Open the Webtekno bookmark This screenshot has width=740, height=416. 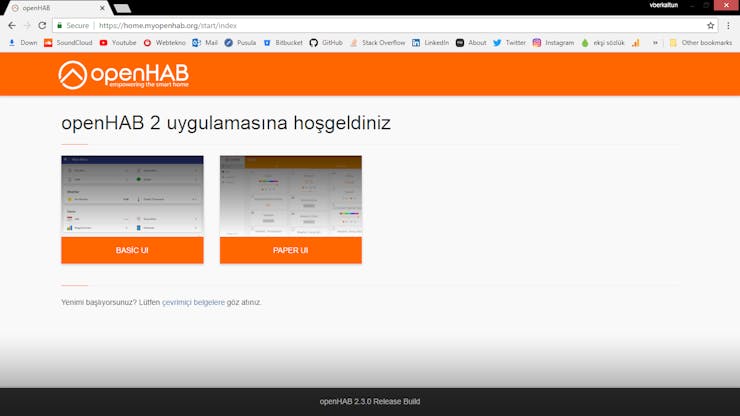point(164,42)
